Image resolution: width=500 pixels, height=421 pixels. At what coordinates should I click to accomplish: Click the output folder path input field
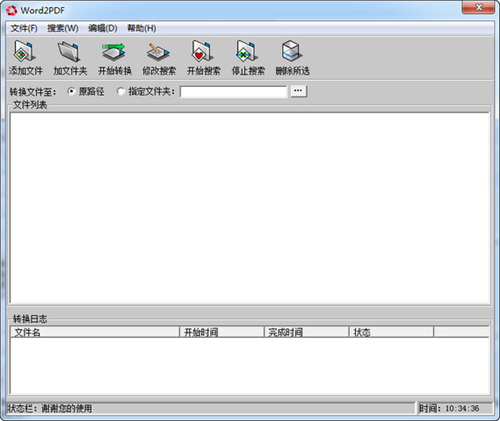pyautogui.click(x=233, y=92)
